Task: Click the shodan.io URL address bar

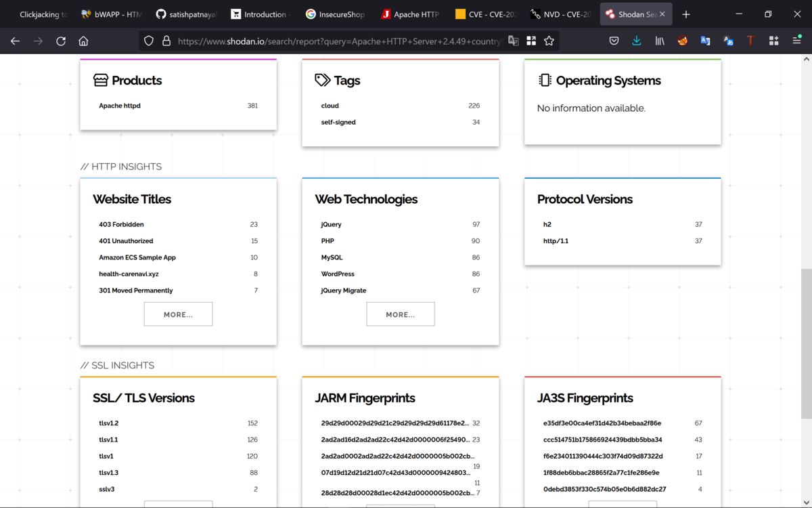Action: (x=338, y=41)
